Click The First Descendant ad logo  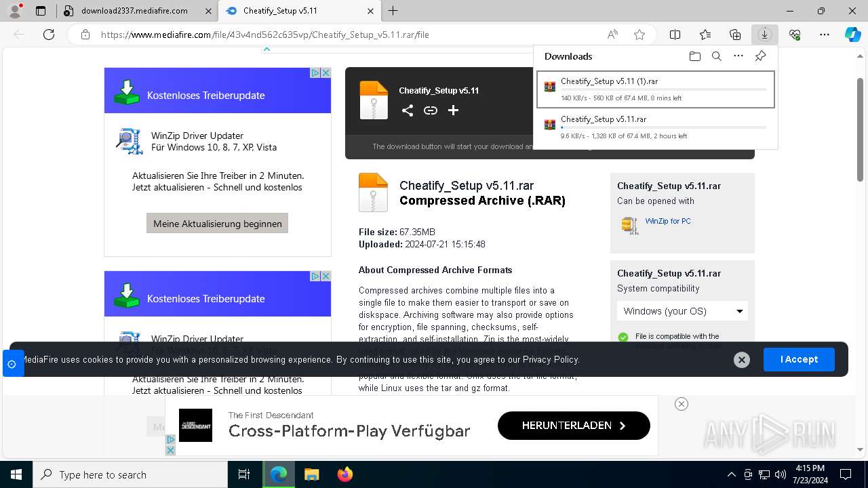[195, 426]
